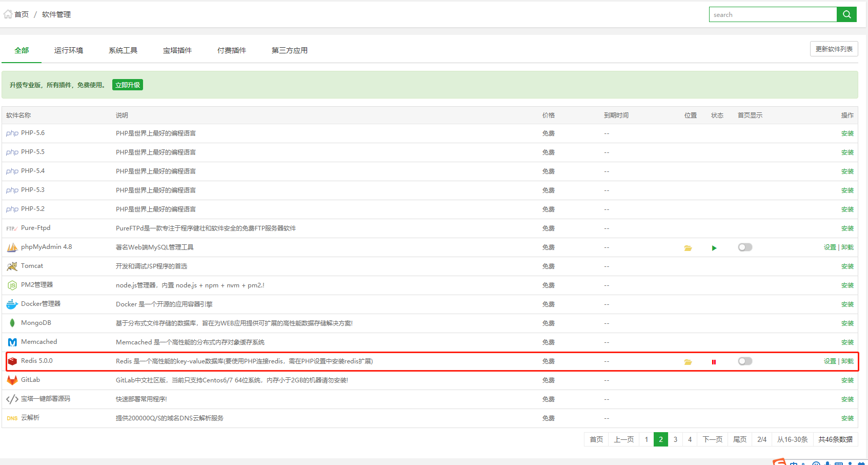Switch to the 付费插件 tab
868x465 pixels.
click(232, 50)
